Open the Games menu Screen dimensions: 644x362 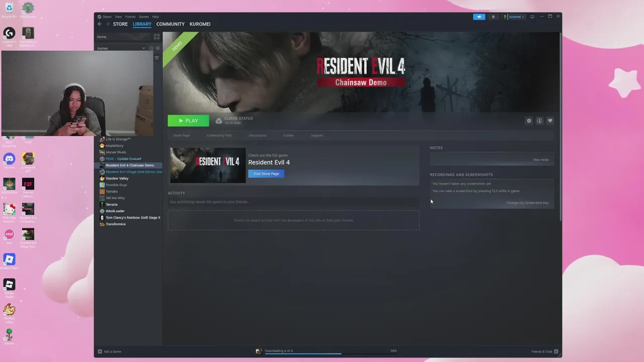click(x=144, y=17)
